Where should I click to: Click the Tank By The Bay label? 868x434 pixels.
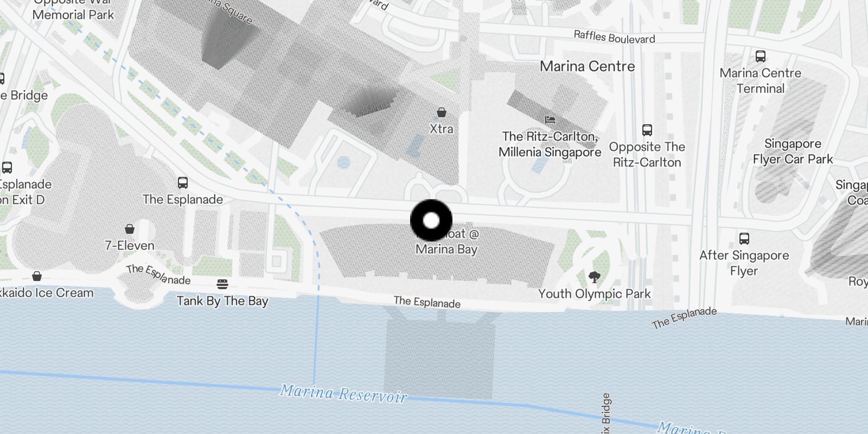(x=222, y=301)
